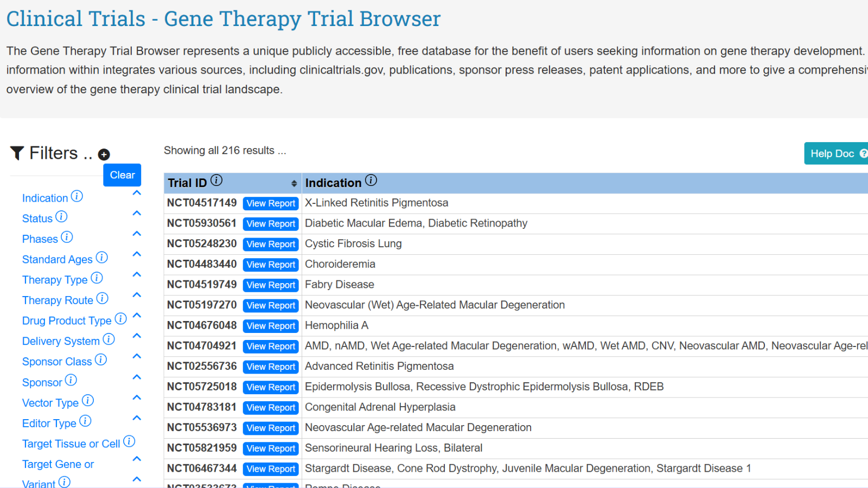Open the Target Tissue or Cell filter
The width and height of the screenshot is (868, 488).
point(71,444)
